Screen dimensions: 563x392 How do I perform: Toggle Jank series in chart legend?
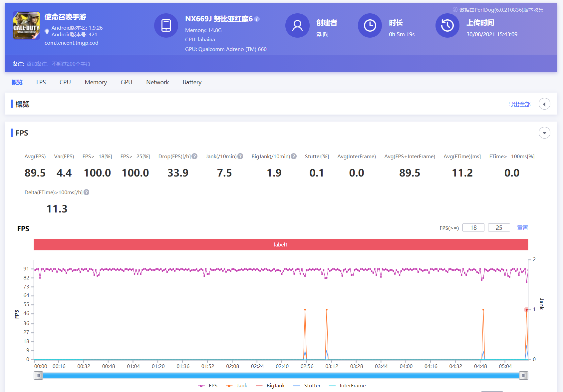point(236,386)
